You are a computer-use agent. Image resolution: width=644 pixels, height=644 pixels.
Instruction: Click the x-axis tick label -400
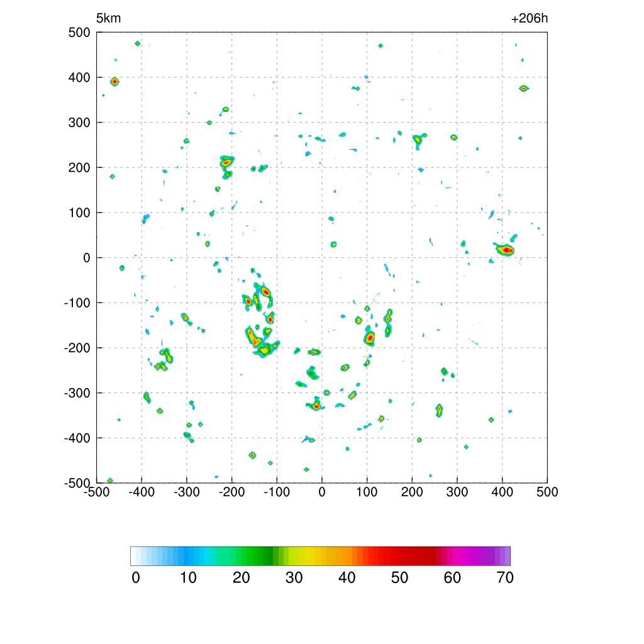[142, 492]
